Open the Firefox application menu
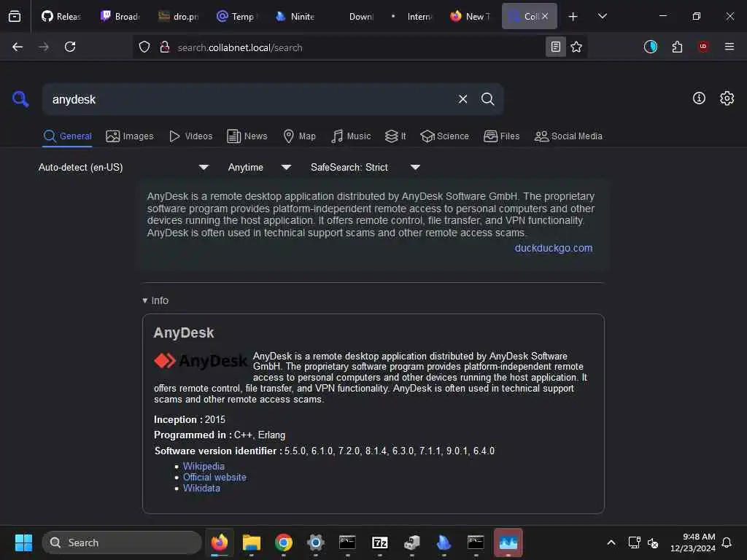This screenshot has width=747, height=560. click(729, 47)
